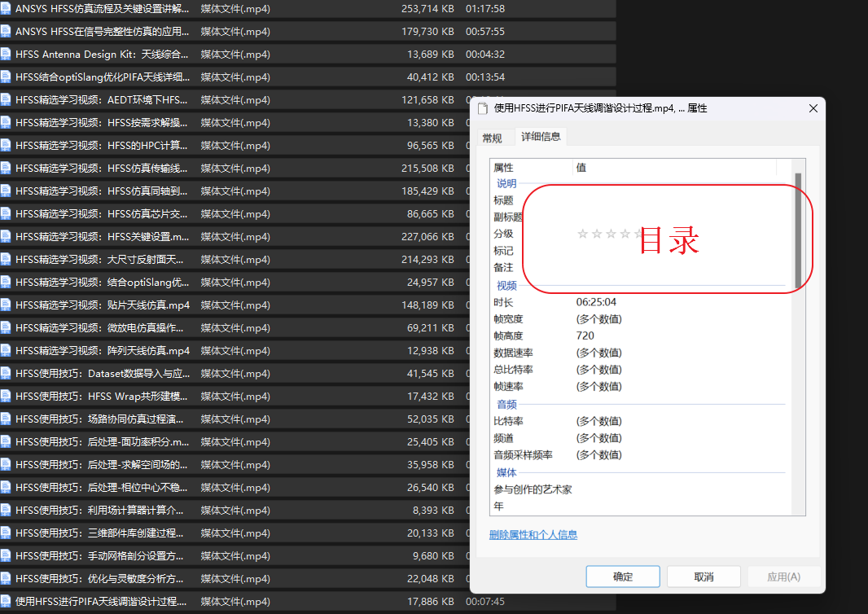Click the 8,393 KB size cell
The image size is (868, 614).
433,510
